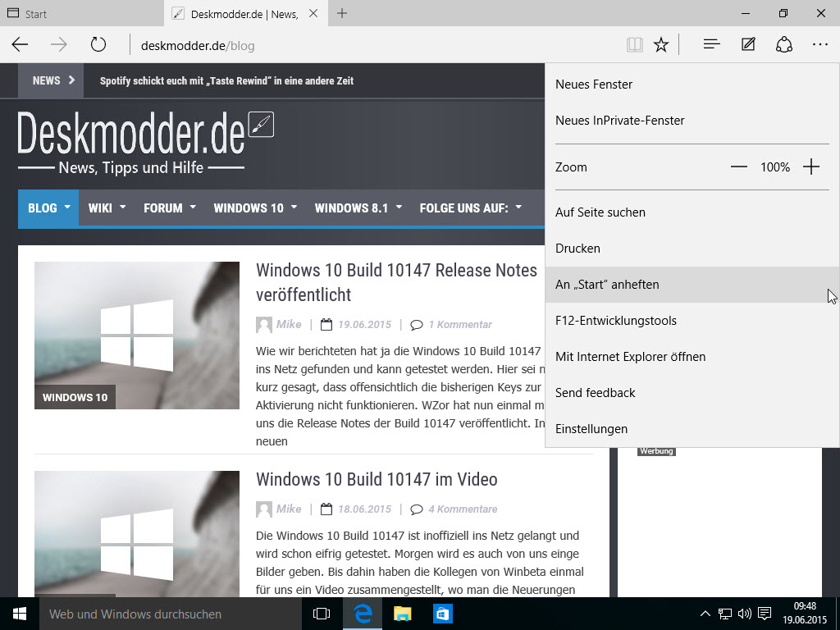The height and width of the screenshot is (630, 840).
Task: Open the Hub lines icon
Action: pos(711,44)
